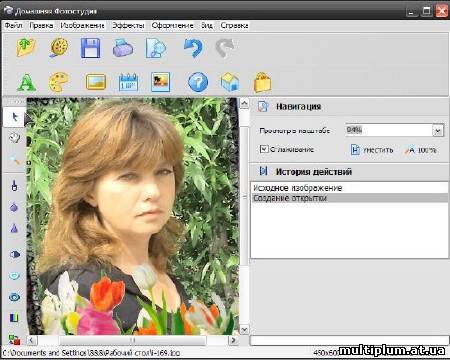Expand the zoom scale dropdown
450x360 pixels.
pyautogui.click(x=438, y=131)
